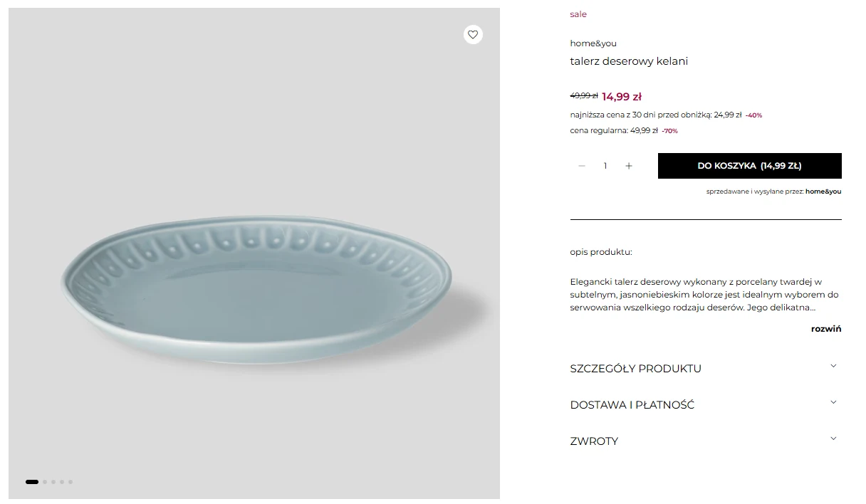Click the chevron next to SZCZEGÓŁY PRODUKTU
This screenshot has width=866, height=504.
pos(833,365)
